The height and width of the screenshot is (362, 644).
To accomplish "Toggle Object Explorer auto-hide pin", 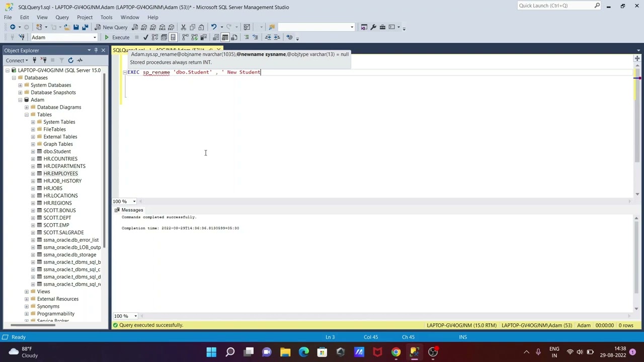I will [96, 50].
